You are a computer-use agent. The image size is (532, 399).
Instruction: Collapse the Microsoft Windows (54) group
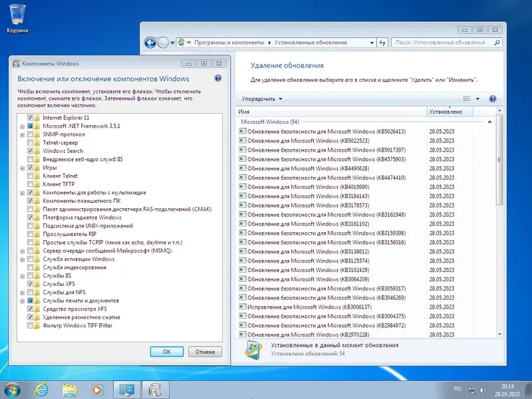tap(489, 122)
